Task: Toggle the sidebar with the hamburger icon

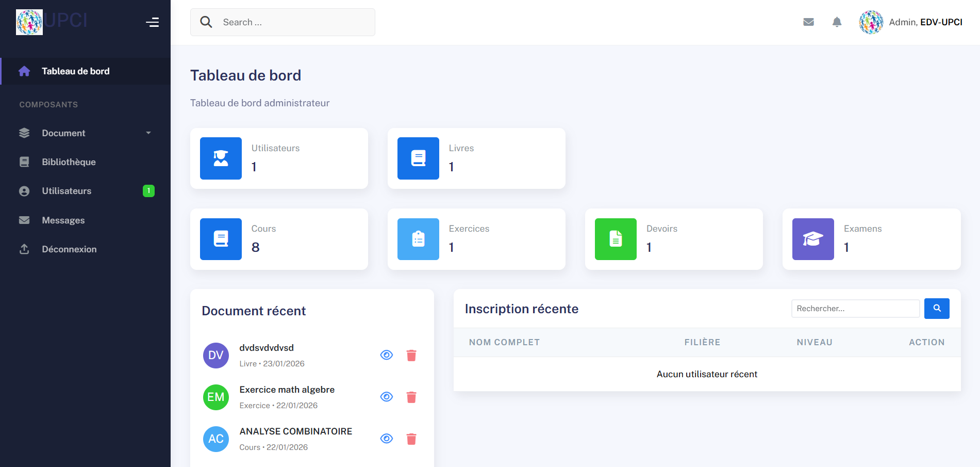Action: (x=153, y=22)
